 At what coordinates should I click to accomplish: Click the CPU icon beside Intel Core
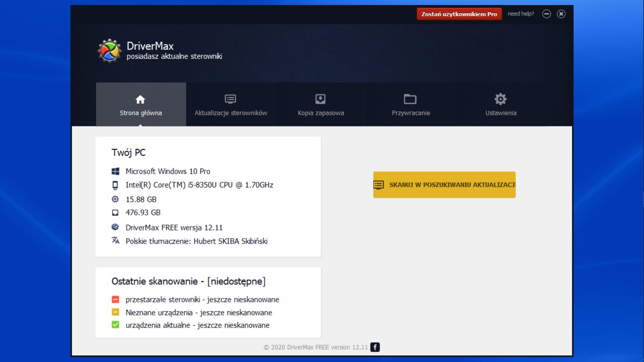(x=115, y=185)
